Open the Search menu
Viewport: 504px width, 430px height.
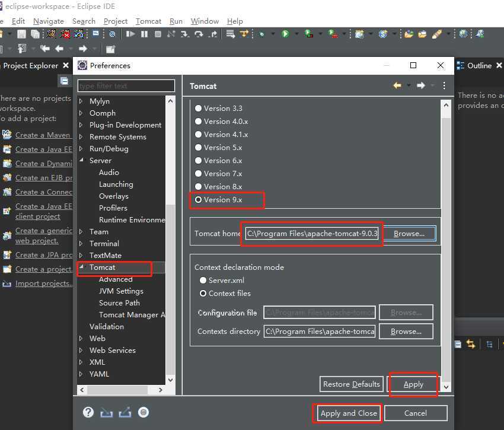pos(84,21)
